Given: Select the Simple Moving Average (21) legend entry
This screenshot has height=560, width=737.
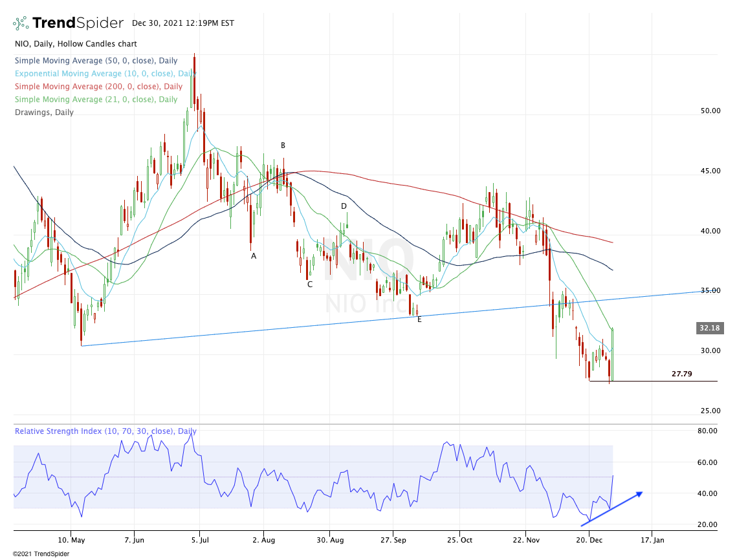Looking at the screenshot, I should click(x=96, y=99).
